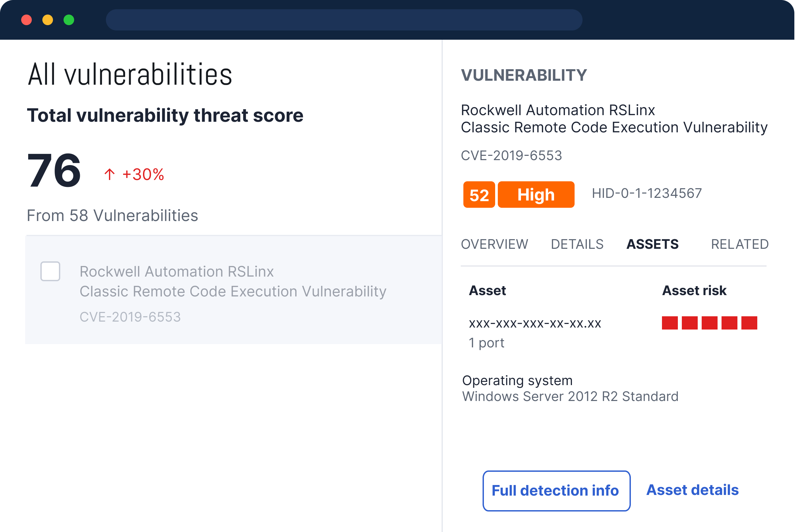The height and width of the screenshot is (532, 797).
Task: Click the +30% change value
Action: [143, 174]
